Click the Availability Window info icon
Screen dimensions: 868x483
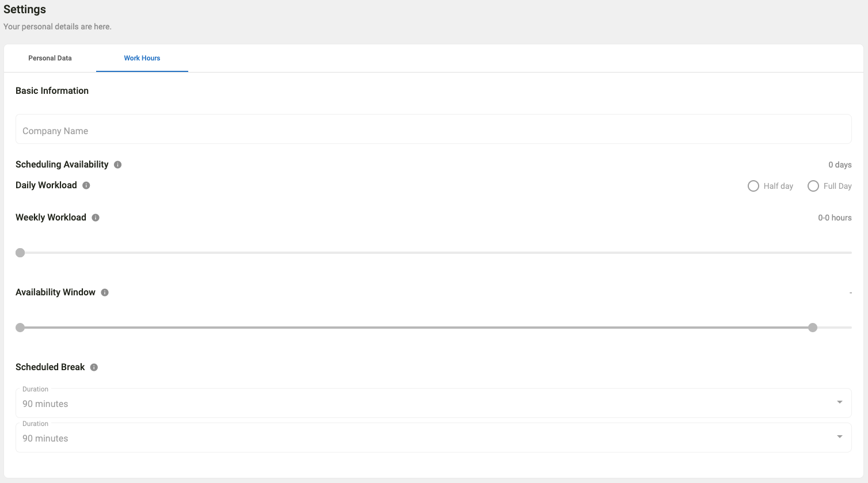[x=105, y=292]
